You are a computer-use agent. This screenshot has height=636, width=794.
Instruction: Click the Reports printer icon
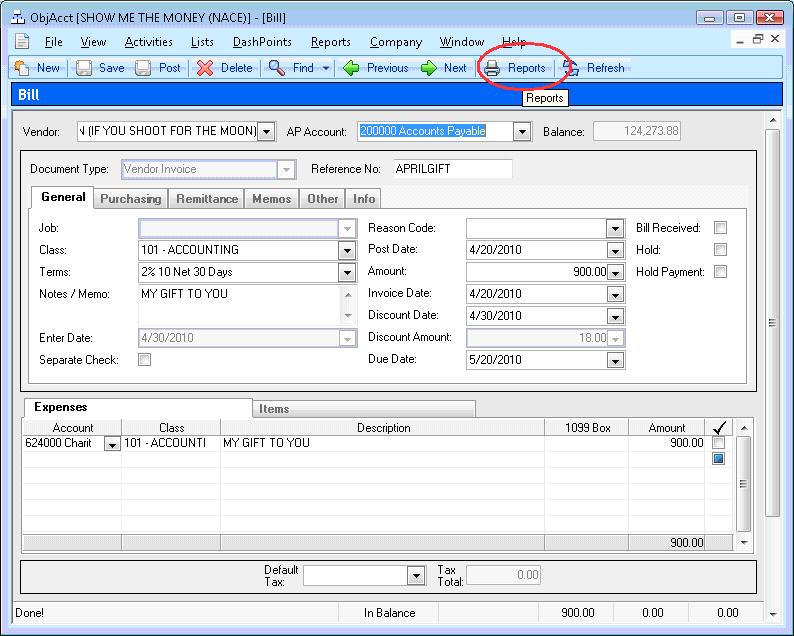pyautogui.click(x=492, y=68)
